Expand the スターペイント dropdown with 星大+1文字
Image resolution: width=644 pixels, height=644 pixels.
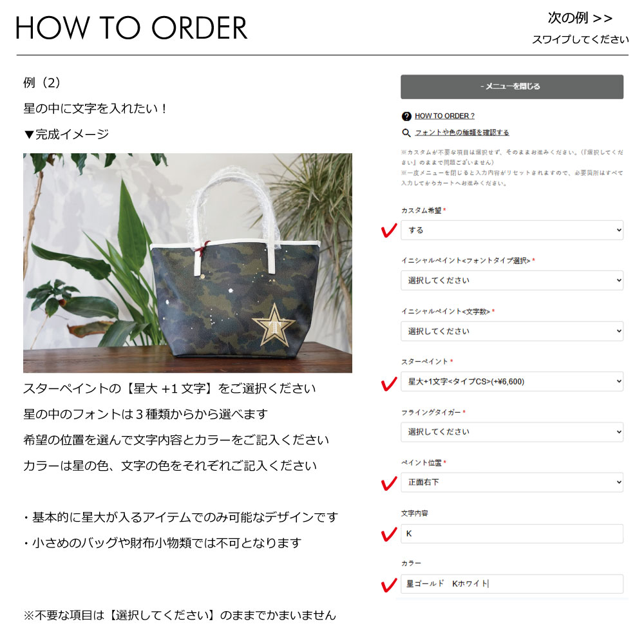tap(512, 381)
